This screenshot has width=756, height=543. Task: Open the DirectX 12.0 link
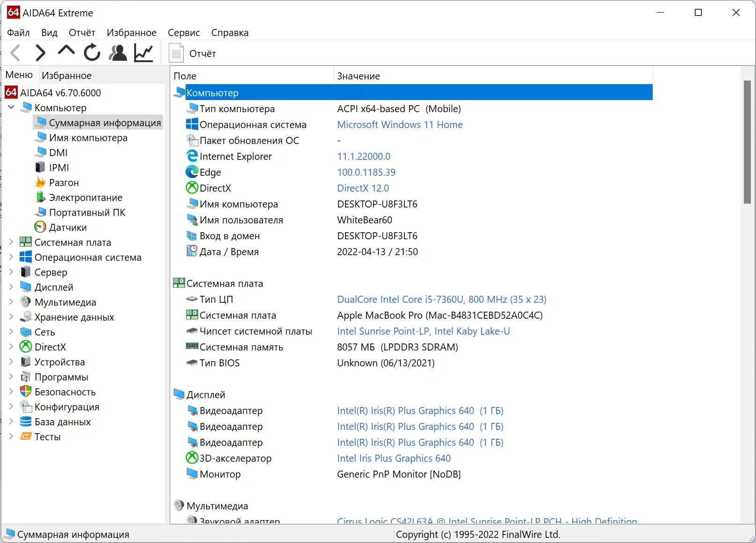pos(363,188)
